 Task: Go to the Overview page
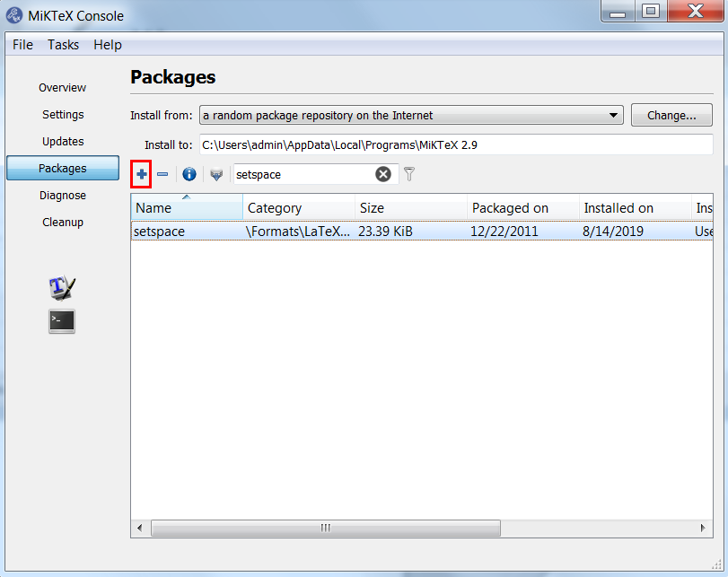[x=62, y=88]
